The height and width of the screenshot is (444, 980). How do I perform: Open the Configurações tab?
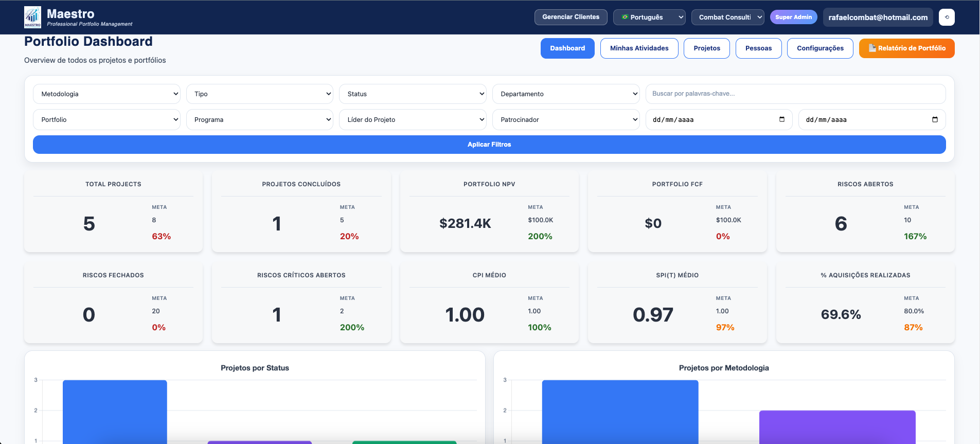(819, 48)
